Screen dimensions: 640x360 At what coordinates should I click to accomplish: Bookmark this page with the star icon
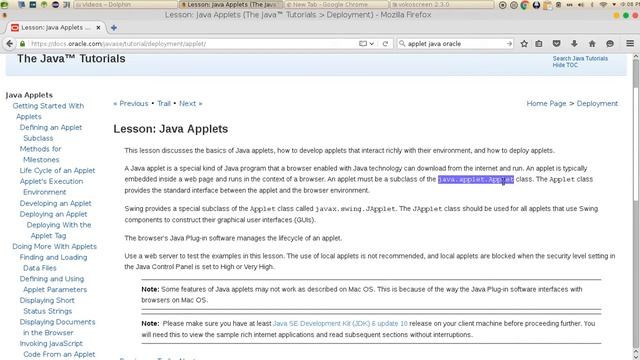point(524,44)
